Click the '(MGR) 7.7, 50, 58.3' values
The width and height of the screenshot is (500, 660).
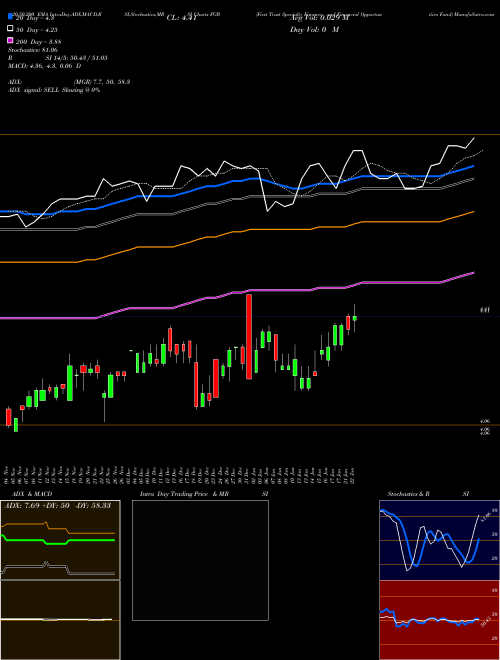[x=101, y=82]
